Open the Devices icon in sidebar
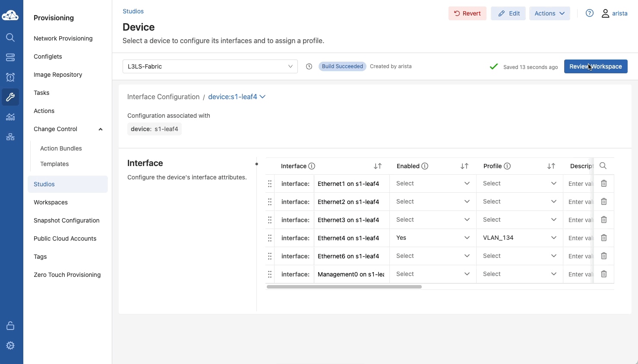This screenshot has height=364, width=638. coord(10,57)
